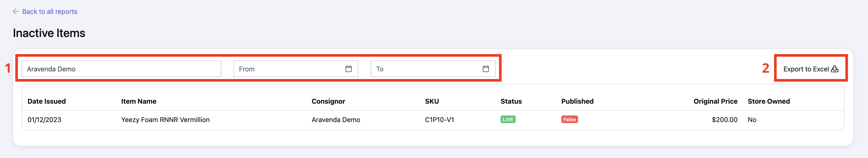Screen dimensions: 868x158
Task: Open the To date calendar icon
Action: (486, 69)
